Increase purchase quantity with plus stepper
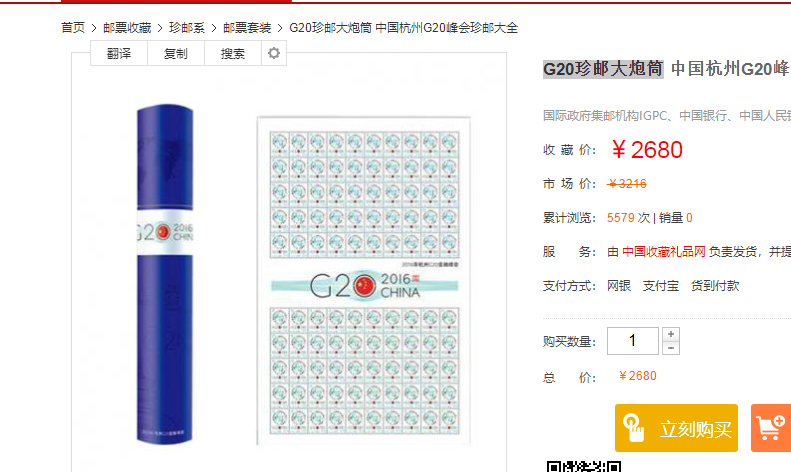 (670, 334)
